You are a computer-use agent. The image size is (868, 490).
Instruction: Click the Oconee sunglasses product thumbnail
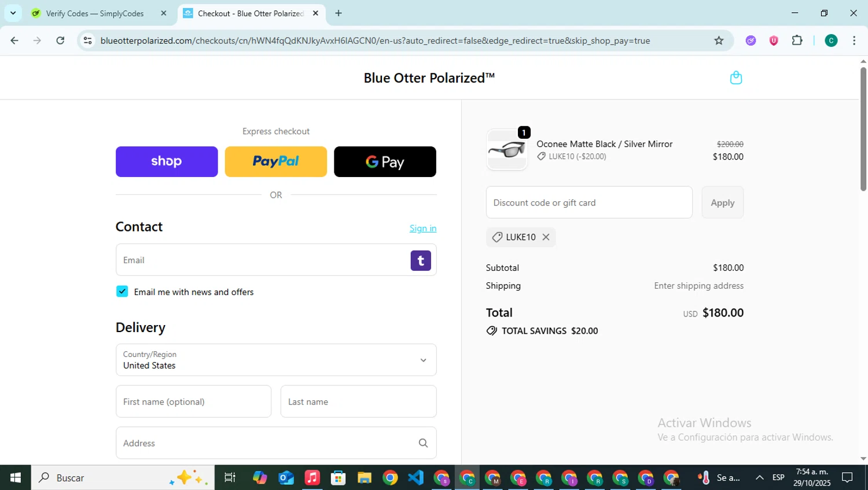(x=507, y=150)
